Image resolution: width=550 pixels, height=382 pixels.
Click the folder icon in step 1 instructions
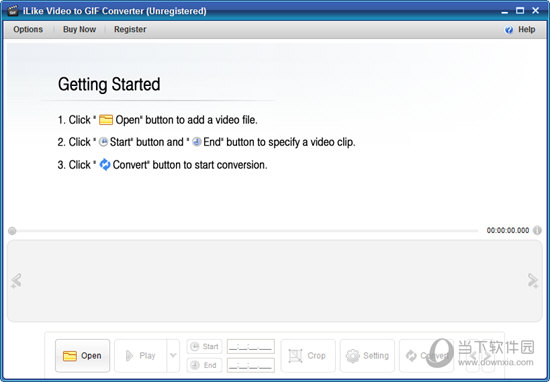click(106, 120)
